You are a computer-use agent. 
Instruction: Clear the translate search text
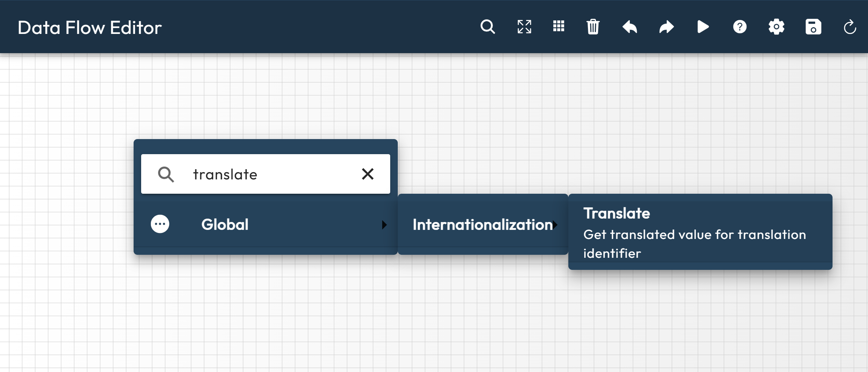[x=368, y=174]
